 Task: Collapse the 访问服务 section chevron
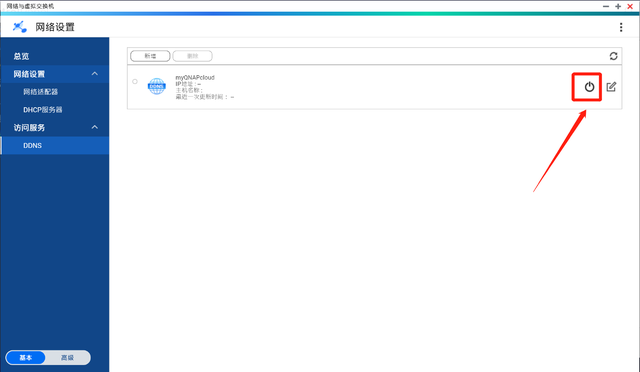[x=95, y=127]
